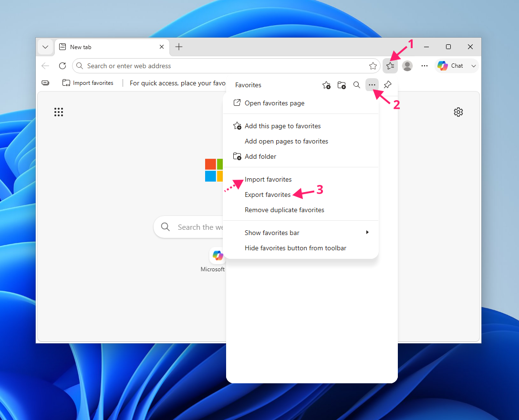Open the app launcher grid icon
Image resolution: width=519 pixels, height=420 pixels.
[59, 112]
